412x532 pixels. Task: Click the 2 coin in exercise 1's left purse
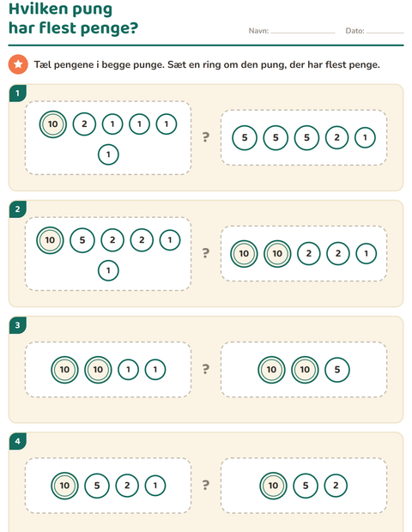pyautogui.click(x=84, y=124)
